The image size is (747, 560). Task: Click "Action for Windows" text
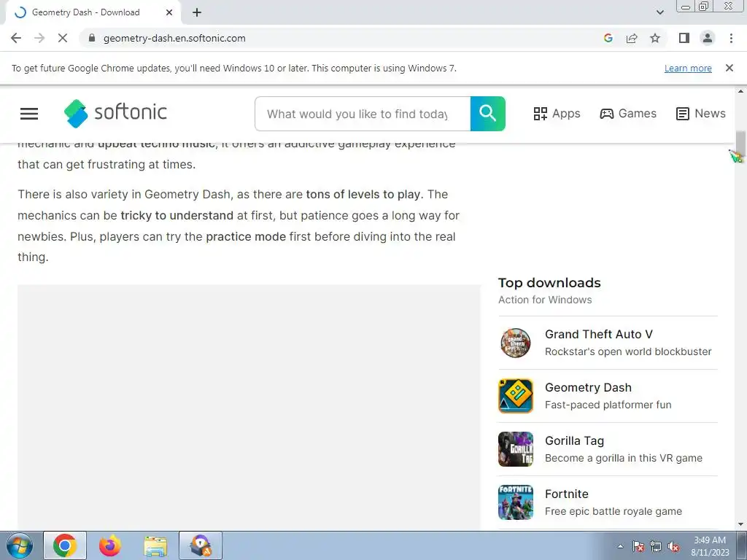click(545, 300)
